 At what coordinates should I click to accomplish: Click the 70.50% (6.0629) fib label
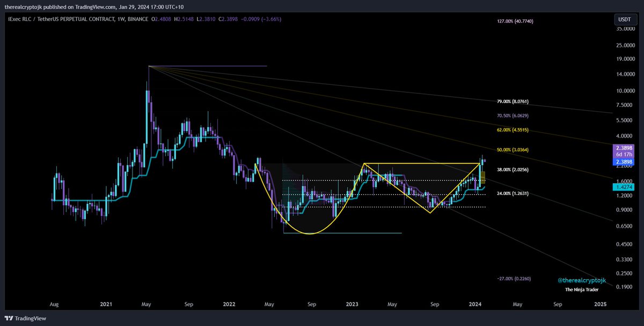514,115
